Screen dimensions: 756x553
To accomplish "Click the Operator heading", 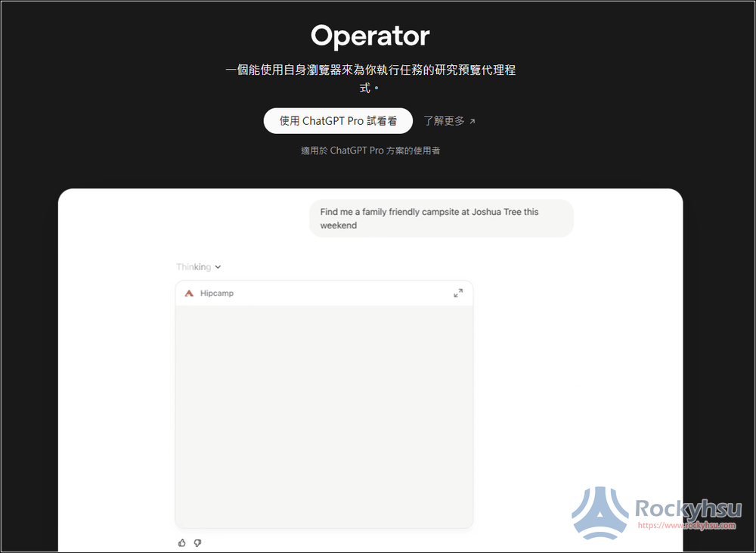I will coord(370,36).
